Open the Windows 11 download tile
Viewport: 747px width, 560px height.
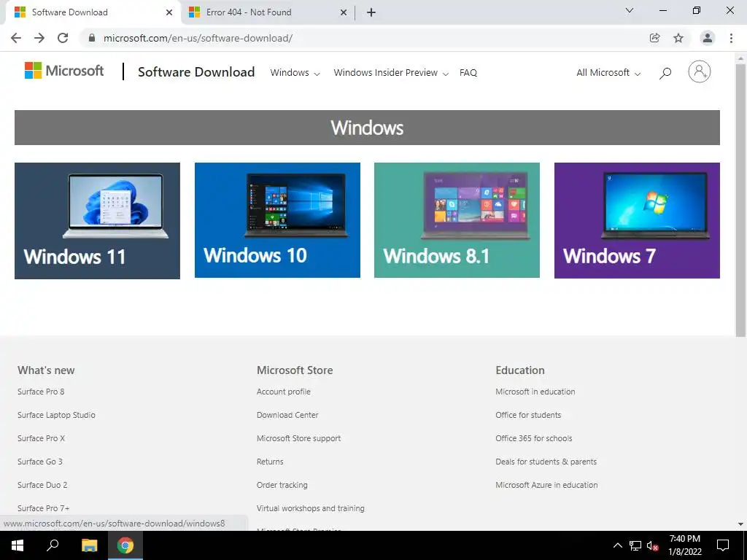click(x=97, y=221)
